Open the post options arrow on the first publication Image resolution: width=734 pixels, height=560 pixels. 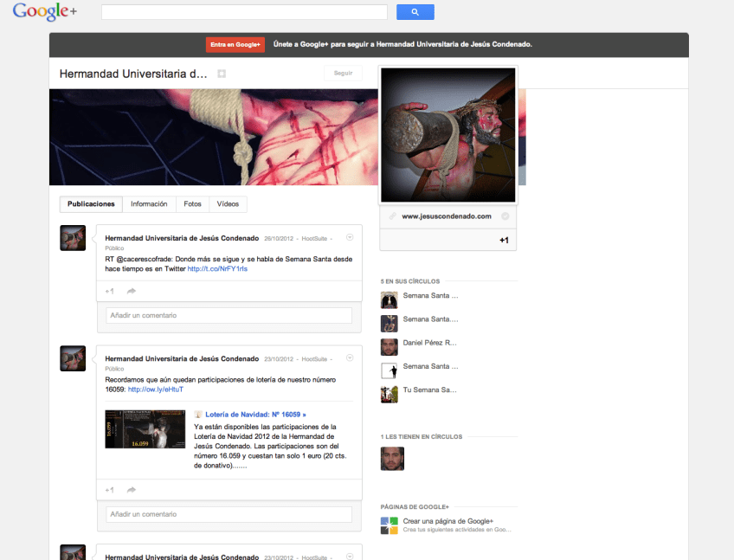click(350, 236)
